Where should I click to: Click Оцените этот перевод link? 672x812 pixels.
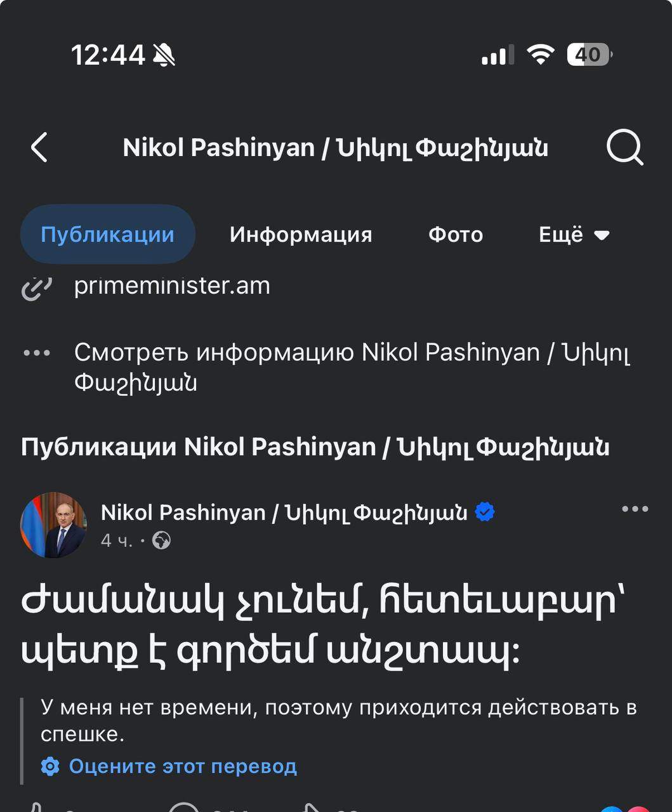coord(183,766)
